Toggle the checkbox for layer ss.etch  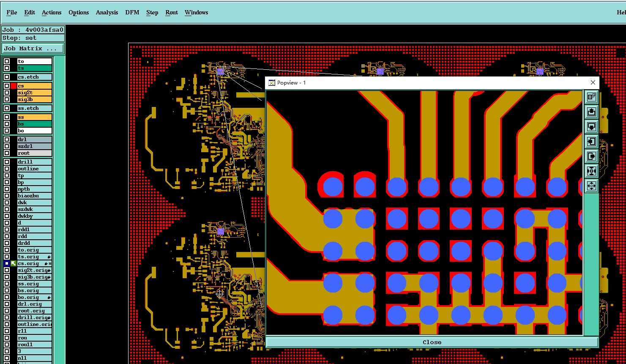(7, 108)
